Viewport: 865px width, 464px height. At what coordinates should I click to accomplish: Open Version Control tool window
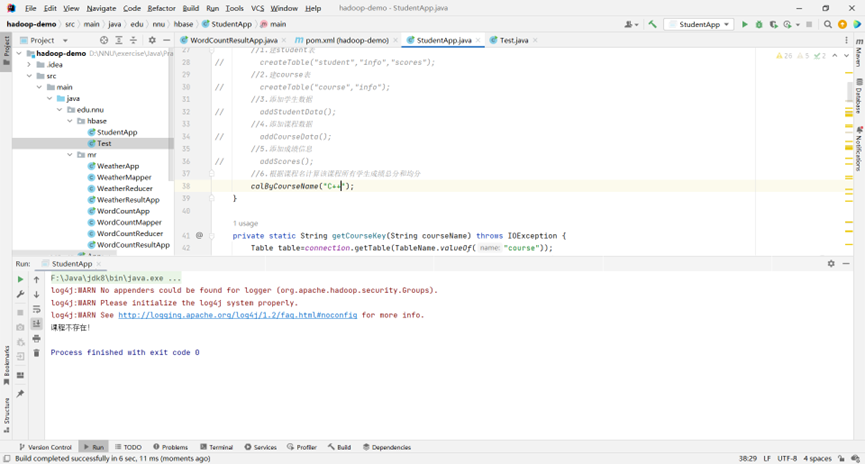[46, 447]
